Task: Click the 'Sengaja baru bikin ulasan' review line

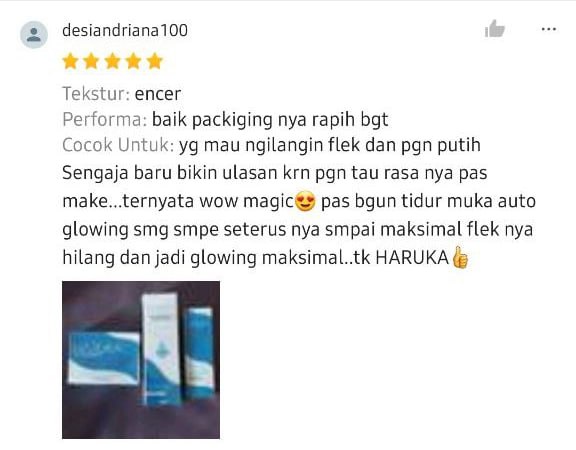Action: coord(275,173)
